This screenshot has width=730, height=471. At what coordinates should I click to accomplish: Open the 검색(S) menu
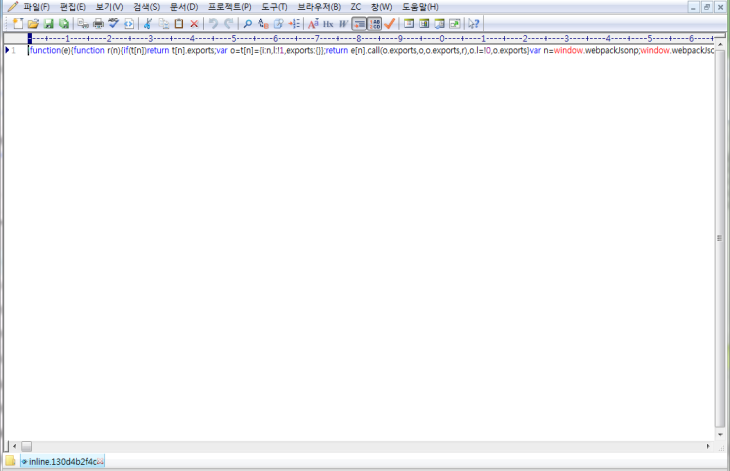[146, 7]
